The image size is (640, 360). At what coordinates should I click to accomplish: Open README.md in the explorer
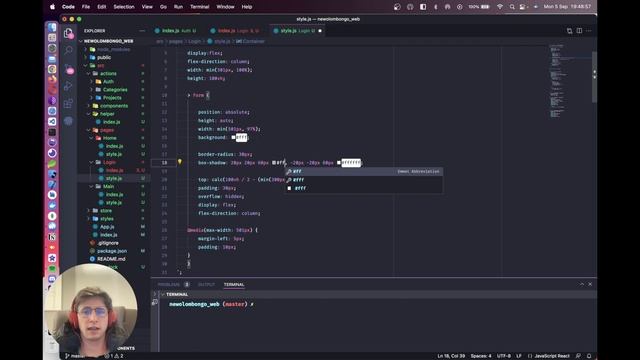tap(111, 259)
